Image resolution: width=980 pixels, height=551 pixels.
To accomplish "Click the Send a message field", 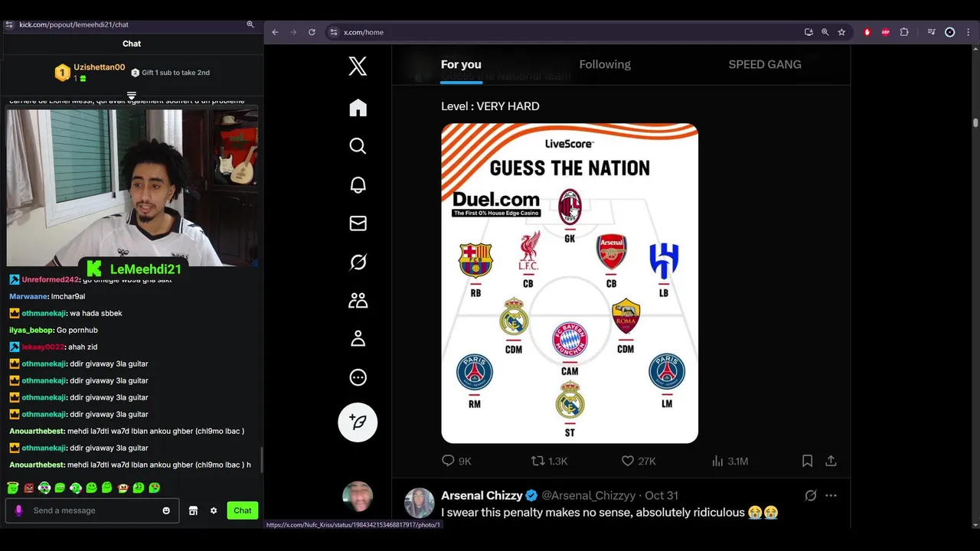I will coord(93,510).
